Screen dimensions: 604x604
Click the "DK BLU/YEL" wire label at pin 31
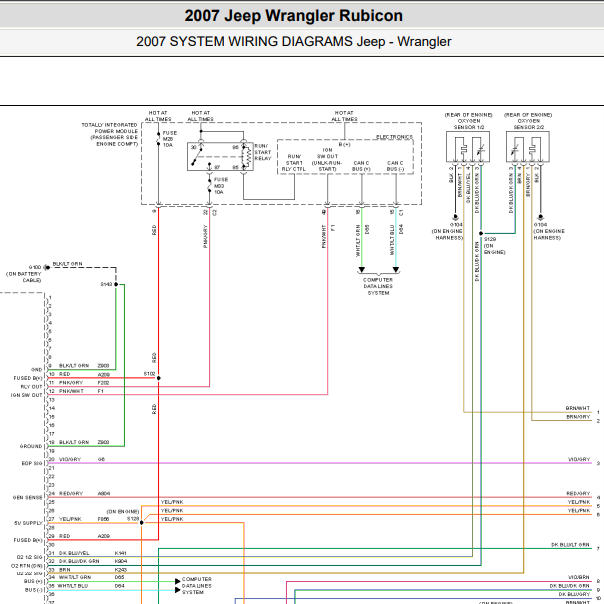(74, 553)
